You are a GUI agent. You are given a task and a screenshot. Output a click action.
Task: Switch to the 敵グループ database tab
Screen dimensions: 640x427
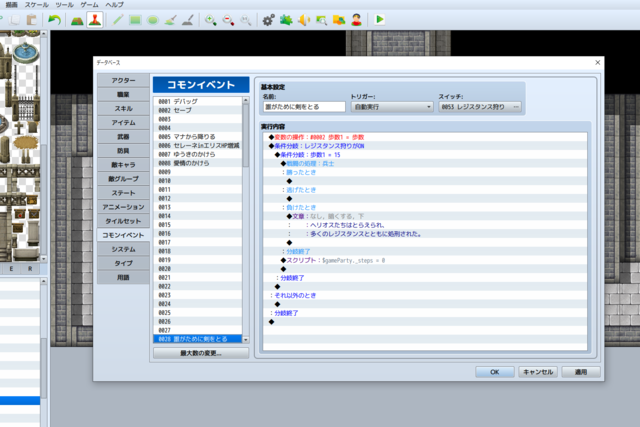123,179
